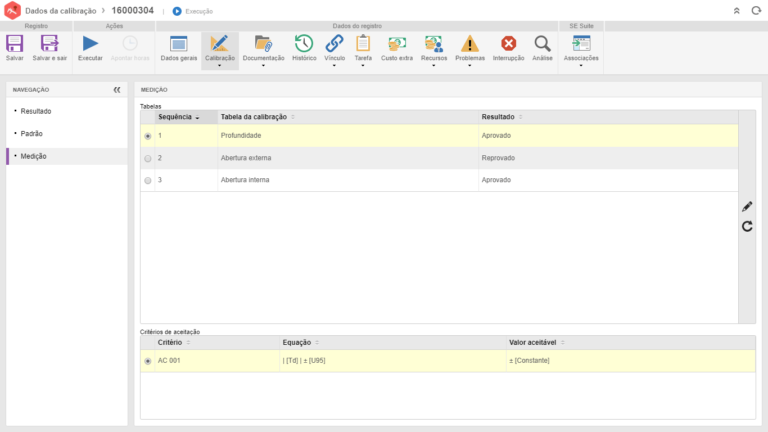Image resolution: width=768 pixels, height=432 pixels.
Task: Click the Salvar disk icon
Action: click(x=15, y=44)
